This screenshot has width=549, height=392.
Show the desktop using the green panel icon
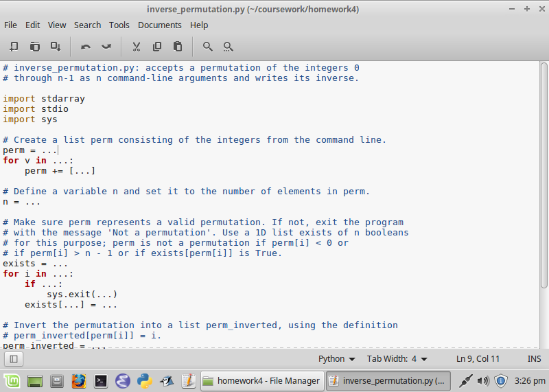(x=35, y=381)
